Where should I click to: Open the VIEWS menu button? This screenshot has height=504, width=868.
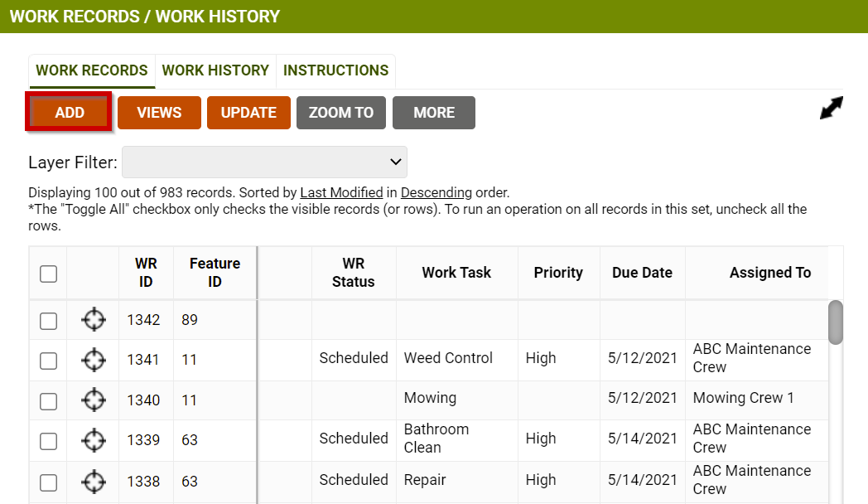pyautogui.click(x=159, y=112)
